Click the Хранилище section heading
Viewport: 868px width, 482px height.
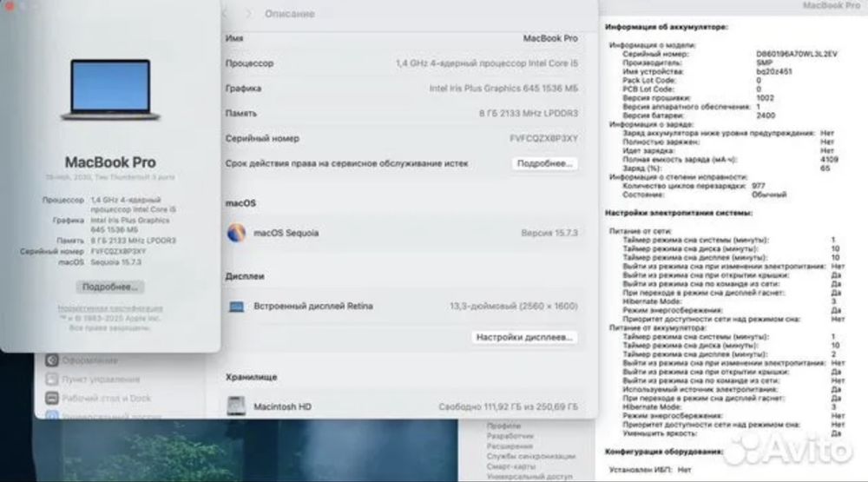coord(252,377)
